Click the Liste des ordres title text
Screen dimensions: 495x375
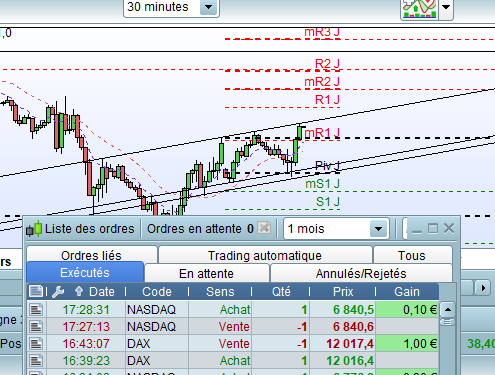click(89, 229)
